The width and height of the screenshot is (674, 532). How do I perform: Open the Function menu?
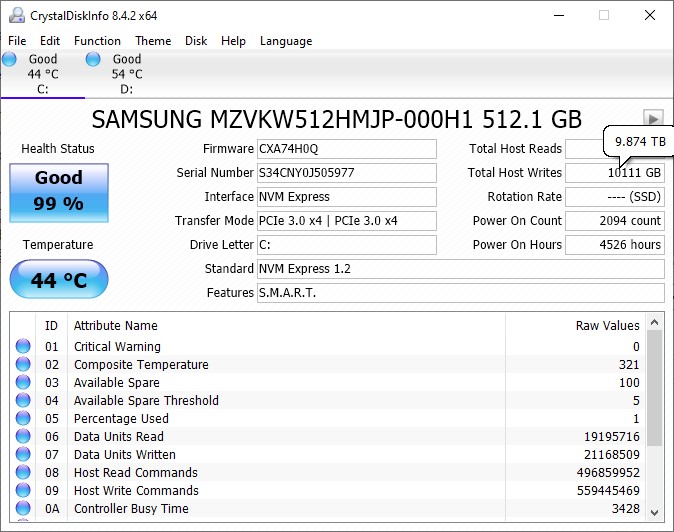(x=97, y=41)
